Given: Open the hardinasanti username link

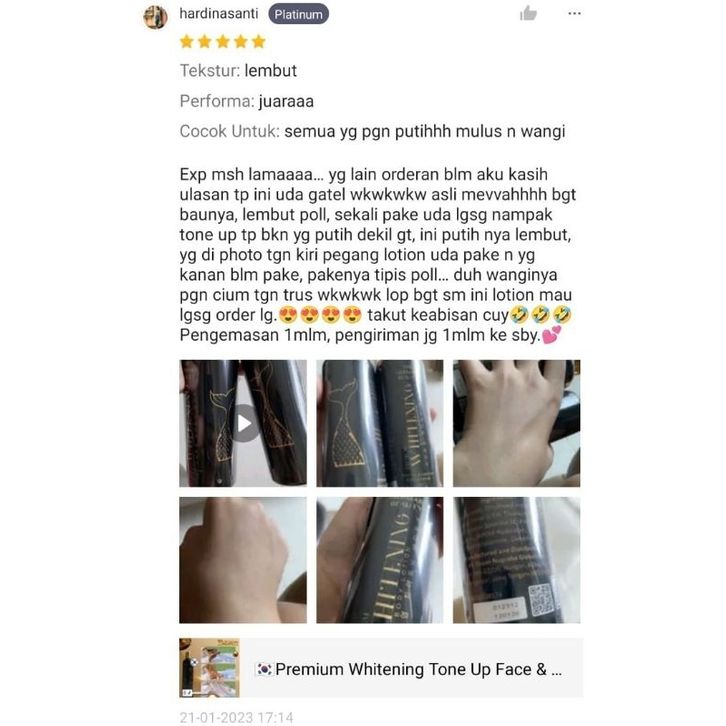Looking at the screenshot, I should pyautogui.click(x=219, y=13).
